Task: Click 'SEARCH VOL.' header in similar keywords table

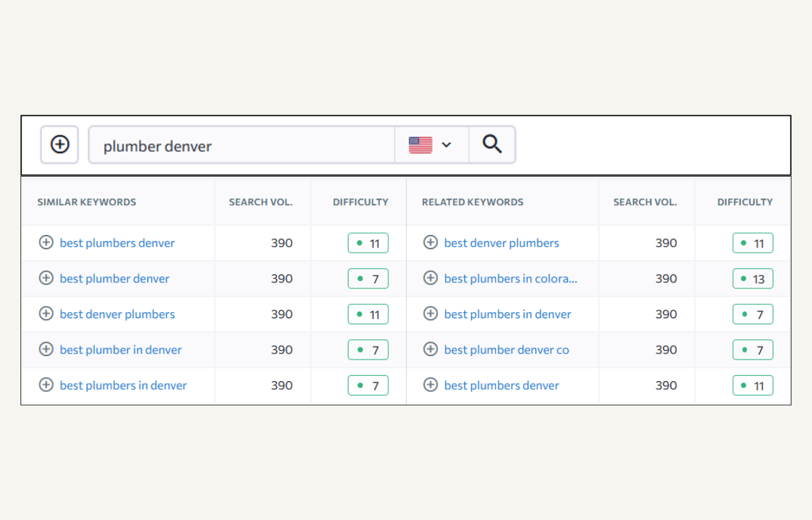Action: [261, 202]
